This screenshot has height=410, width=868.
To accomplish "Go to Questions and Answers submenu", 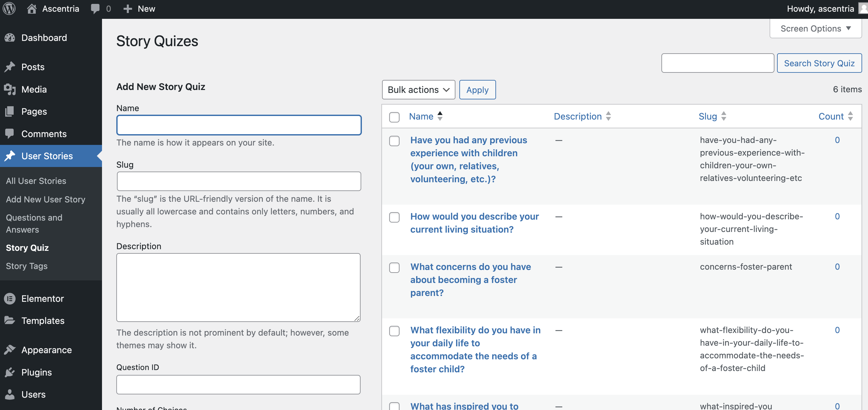I will click(34, 224).
